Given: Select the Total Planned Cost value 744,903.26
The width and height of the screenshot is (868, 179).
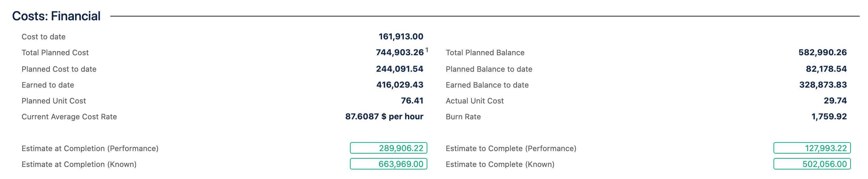Looking at the screenshot, I should click(x=400, y=53).
